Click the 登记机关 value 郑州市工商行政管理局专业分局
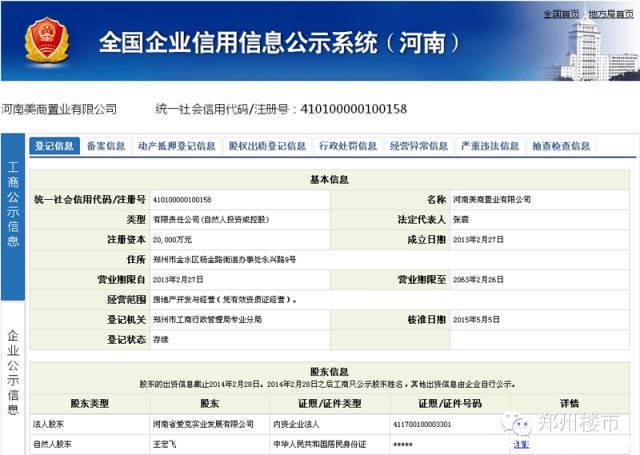Image resolution: width=640 pixels, height=455 pixels. tap(207, 320)
